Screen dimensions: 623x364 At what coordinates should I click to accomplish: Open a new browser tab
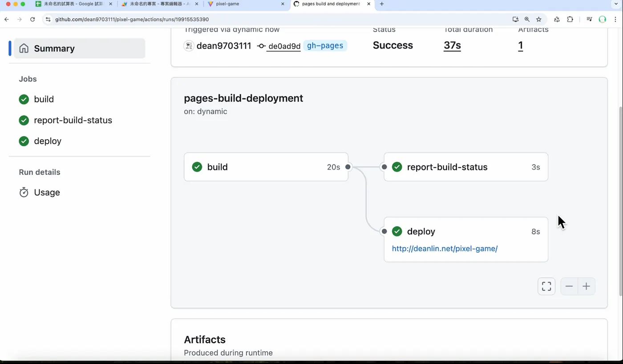click(x=382, y=4)
